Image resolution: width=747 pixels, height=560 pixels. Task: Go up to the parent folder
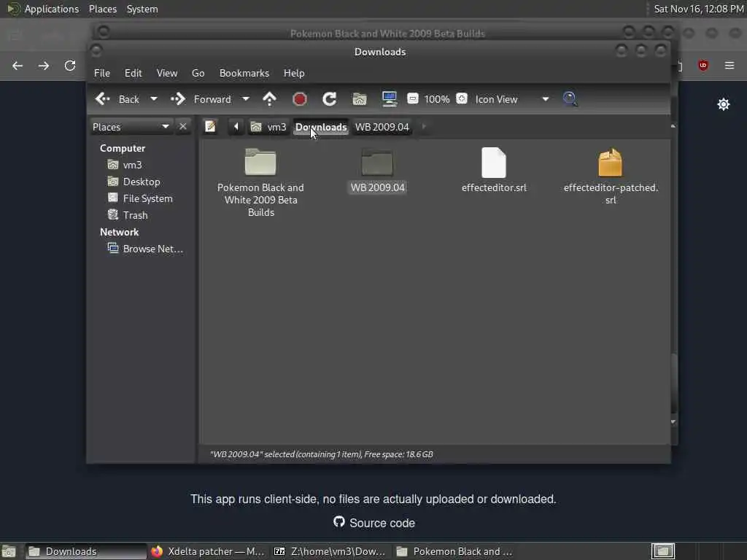(x=270, y=99)
